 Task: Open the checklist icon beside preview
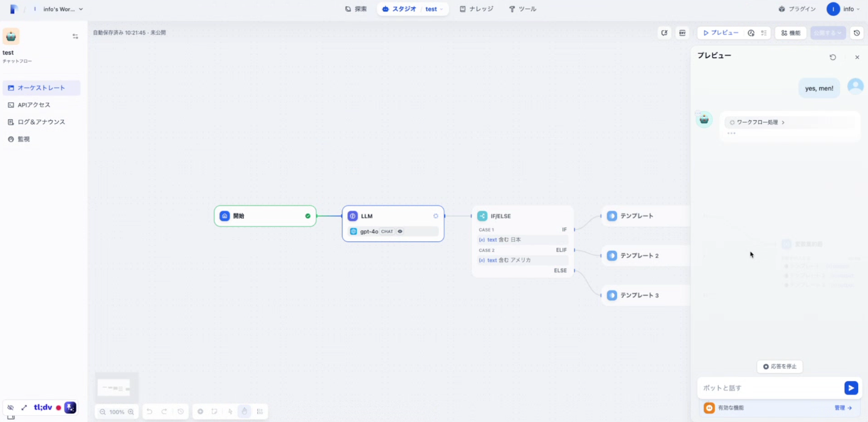[x=764, y=33]
